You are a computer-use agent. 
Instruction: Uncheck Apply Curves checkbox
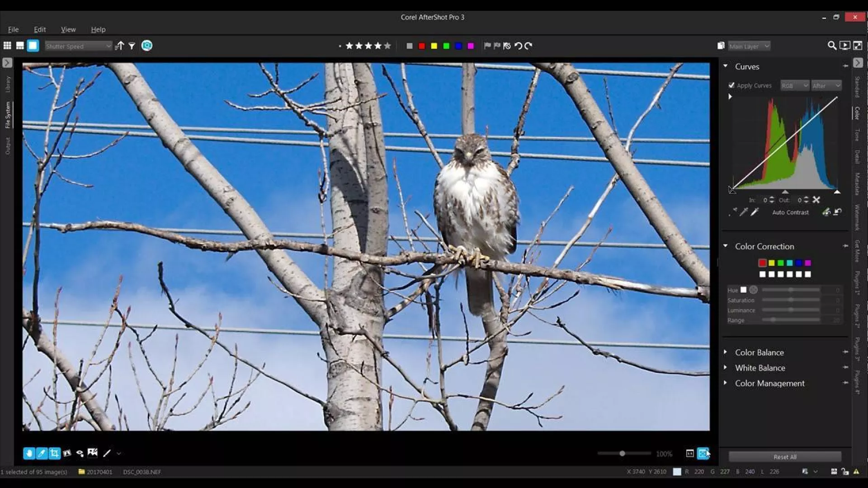click(731, 85)
